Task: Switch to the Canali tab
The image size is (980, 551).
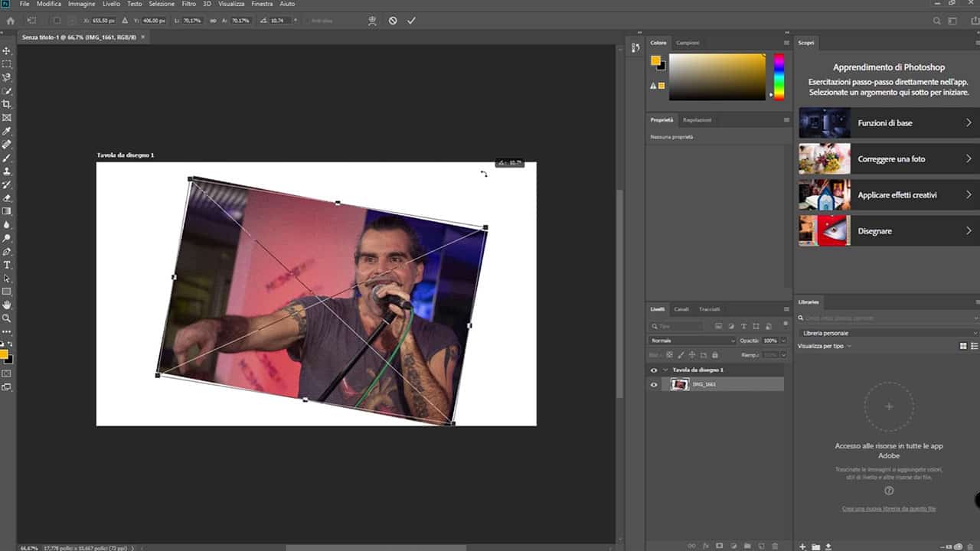Action: tap(681, 309)
